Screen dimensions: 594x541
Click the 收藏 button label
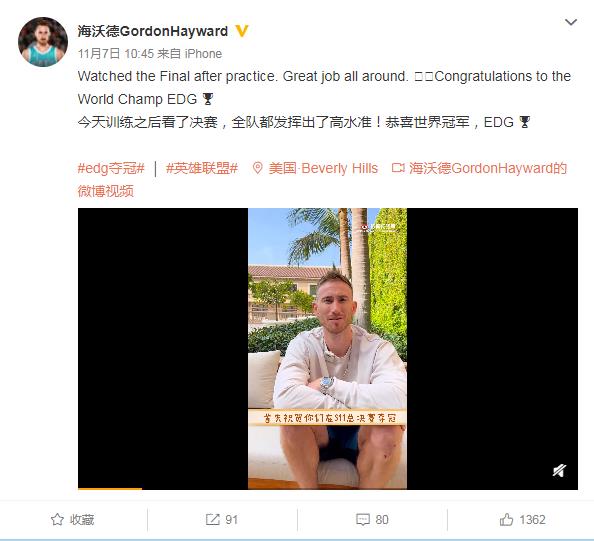(82, 519)
